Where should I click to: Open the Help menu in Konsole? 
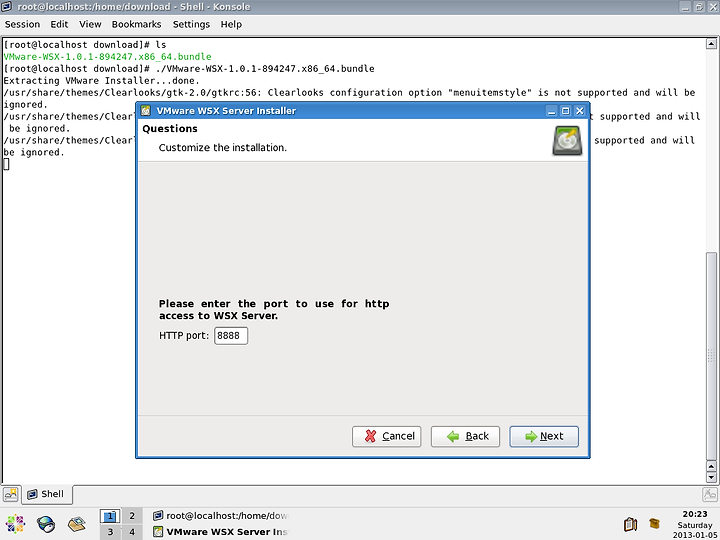click(x=231, y=24)
